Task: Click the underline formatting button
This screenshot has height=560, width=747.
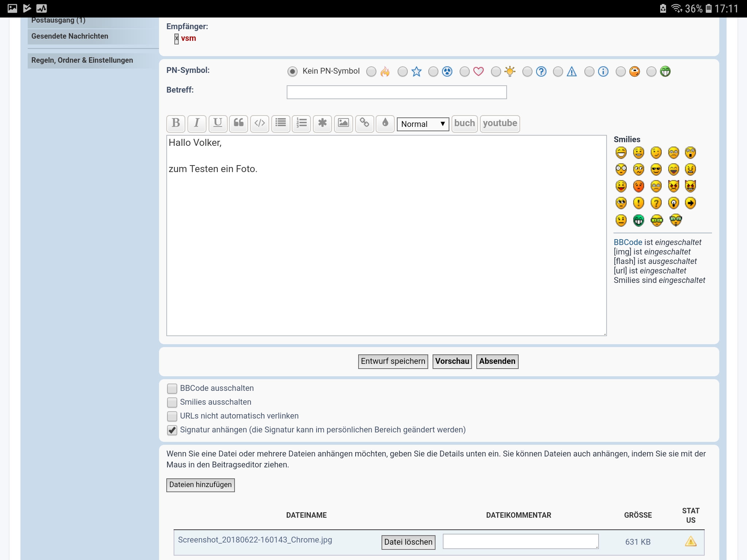Action: click(x=218, y=123)
